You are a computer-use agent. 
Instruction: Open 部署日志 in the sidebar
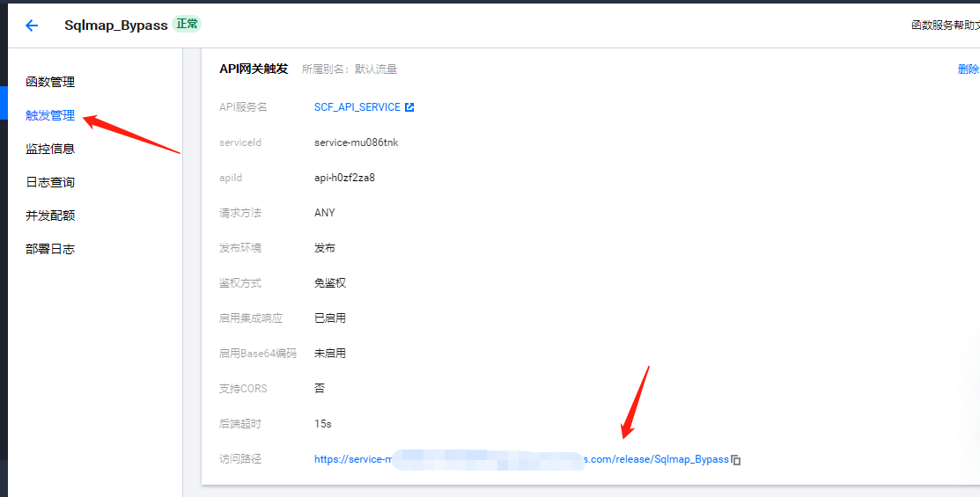50,249
